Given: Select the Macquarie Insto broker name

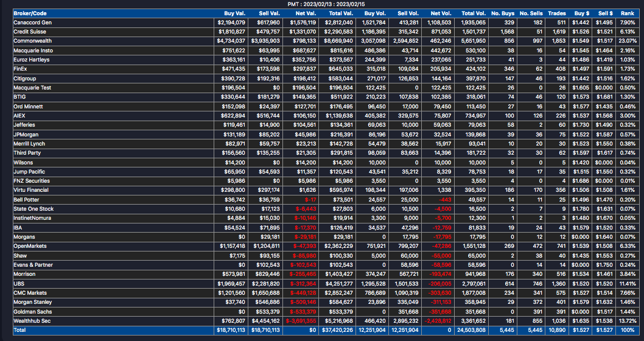Looking at the screenshot, I should [x=33, y=51].
